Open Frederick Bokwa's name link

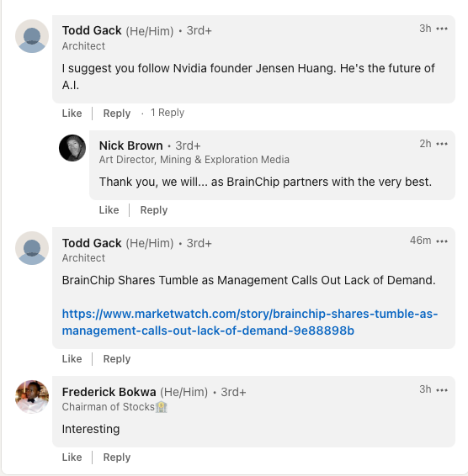click(x=109, y=392)
